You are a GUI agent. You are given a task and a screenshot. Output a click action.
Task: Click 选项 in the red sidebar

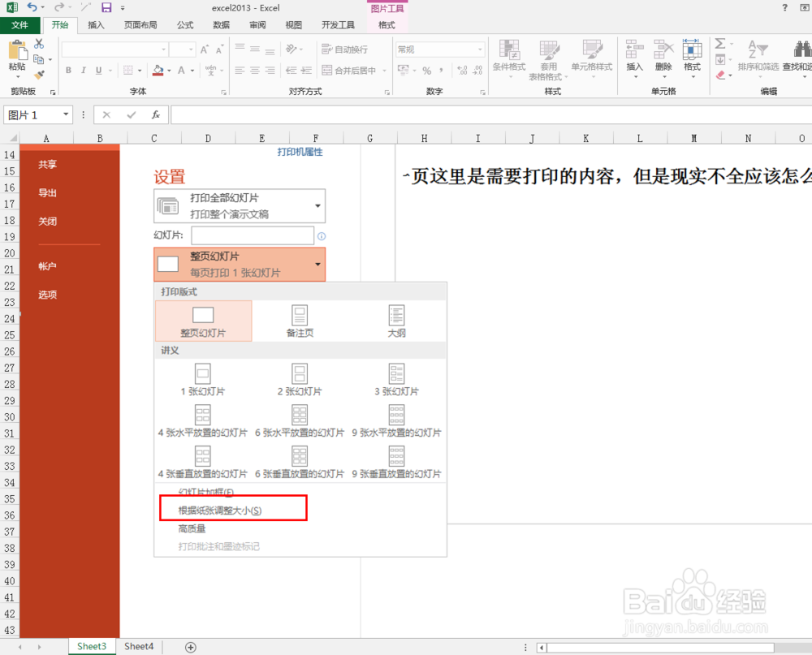click(47, 295)
